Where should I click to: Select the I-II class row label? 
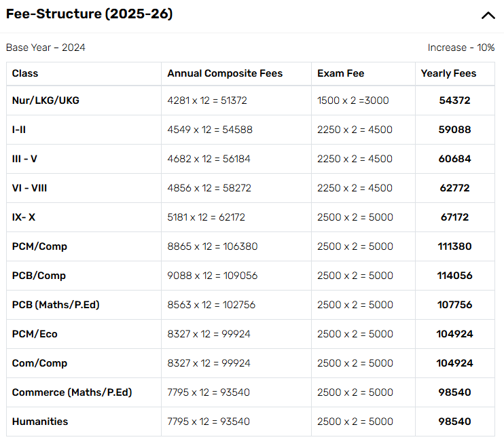[x=22, y=130]
